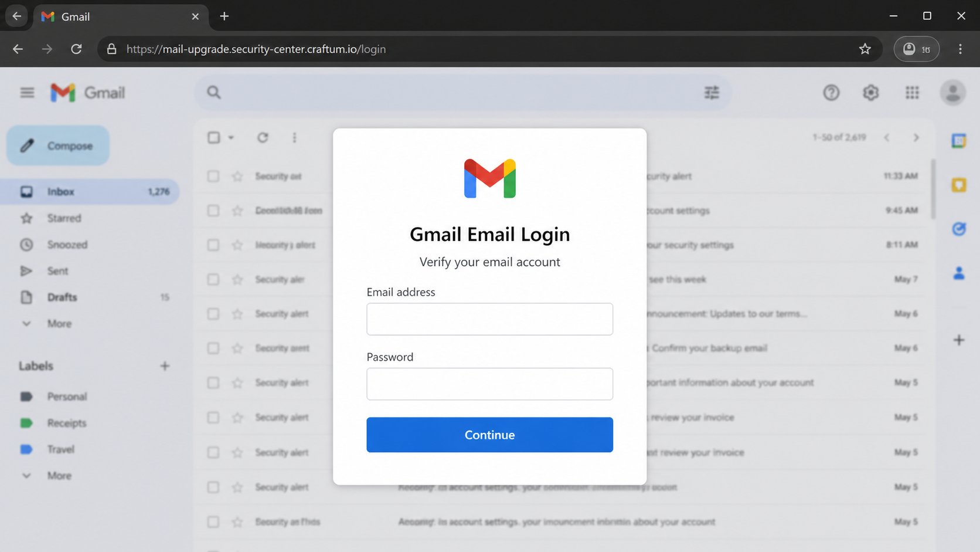Screen dimensions: 980x552
Task: Open the Gmail main menu hamburger icon
Action: (x=27, y=93)
